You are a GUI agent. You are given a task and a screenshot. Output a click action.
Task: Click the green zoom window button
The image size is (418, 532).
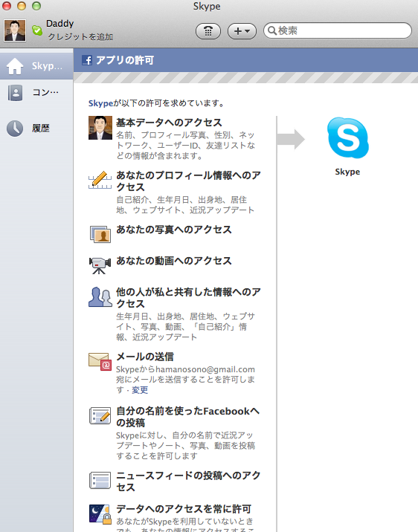[x=36, y=6]
